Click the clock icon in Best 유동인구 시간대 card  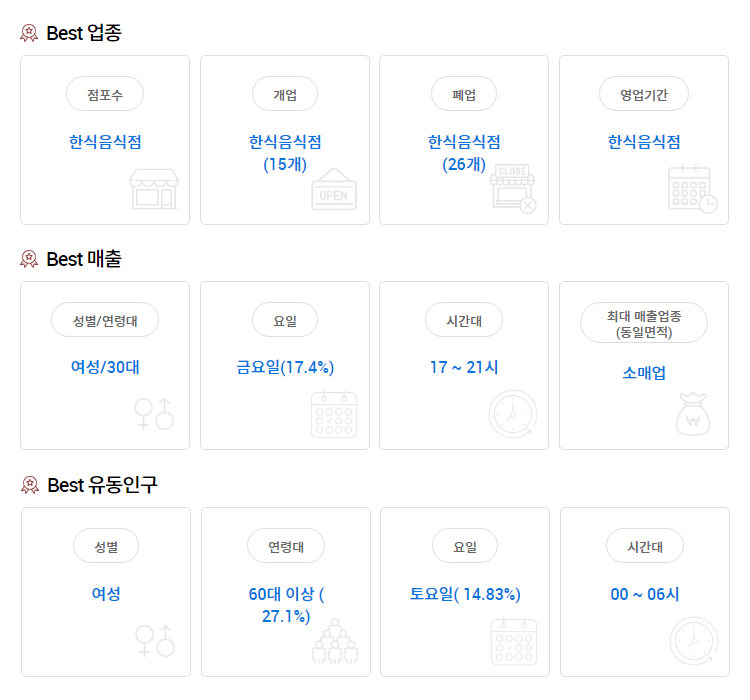(693, 640)
